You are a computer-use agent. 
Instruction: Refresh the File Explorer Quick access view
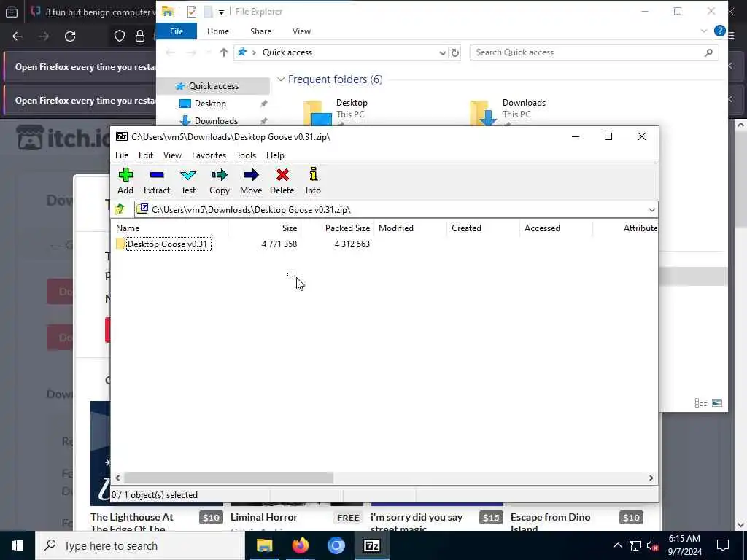[x=455, y=52]
